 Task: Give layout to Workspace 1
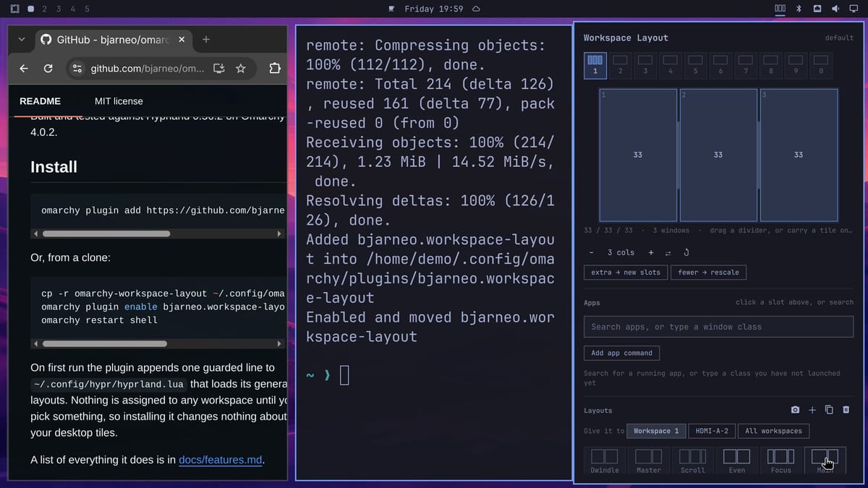(x=656, y=431)
